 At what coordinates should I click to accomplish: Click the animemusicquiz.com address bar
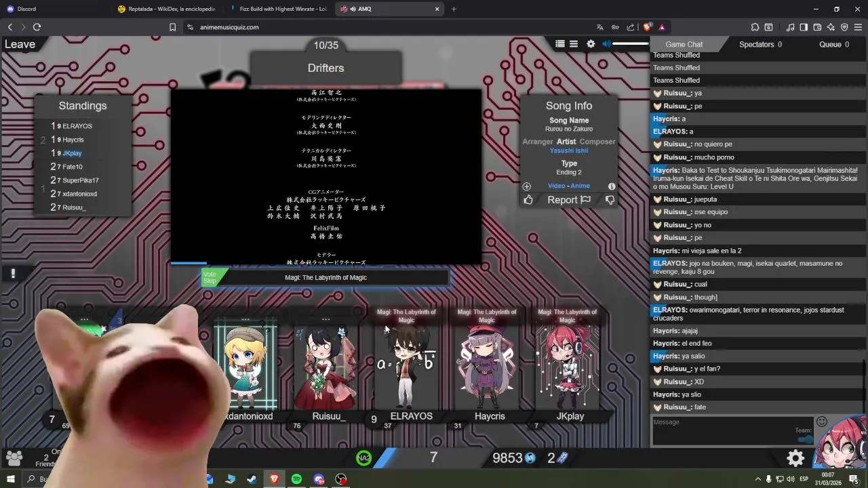pos(387,27)
